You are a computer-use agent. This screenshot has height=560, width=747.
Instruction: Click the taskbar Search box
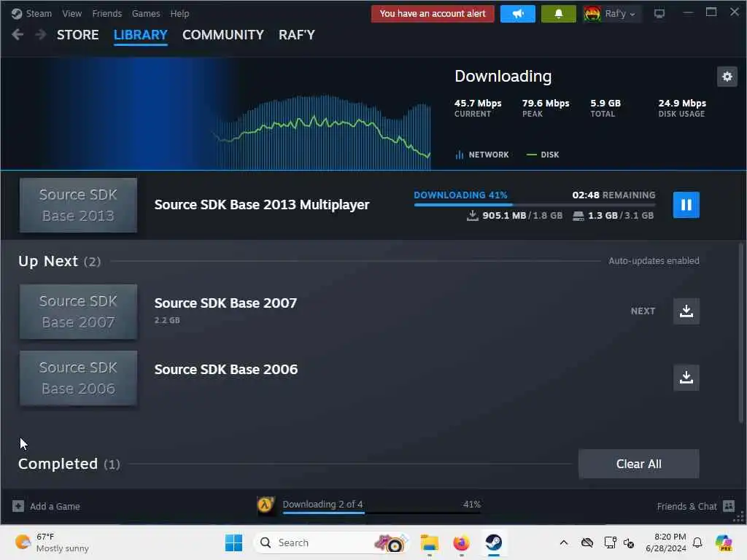point(332,542)
